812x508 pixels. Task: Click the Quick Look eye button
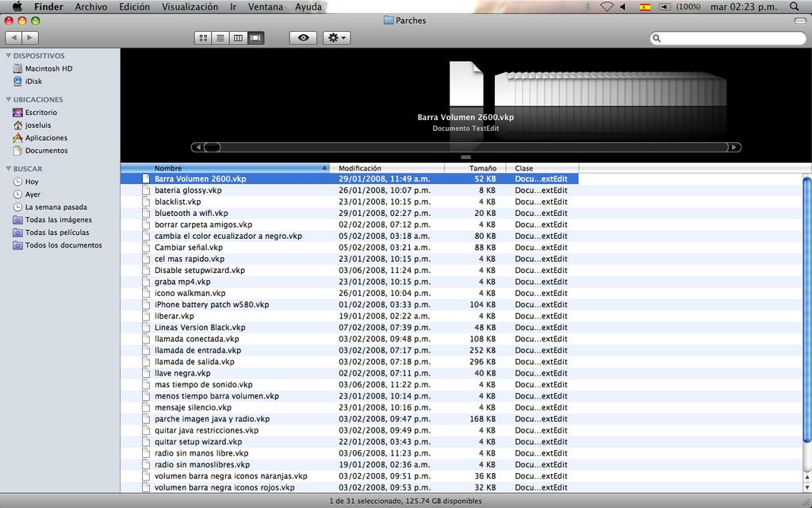coord(303,38)
